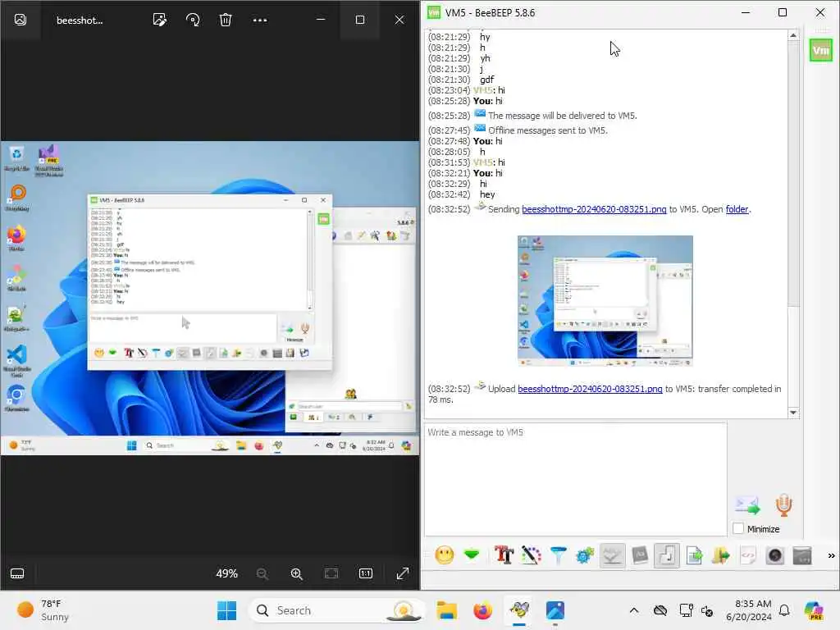Open the 49% zoom level
Image resolution: width=840 pixels, height=630 pixels.
226,573
